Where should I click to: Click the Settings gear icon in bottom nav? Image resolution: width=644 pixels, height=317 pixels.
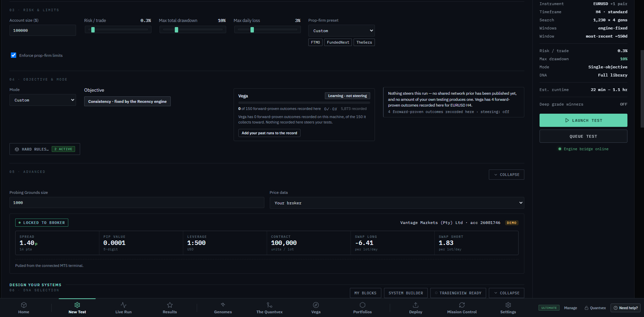pos(508,305)
